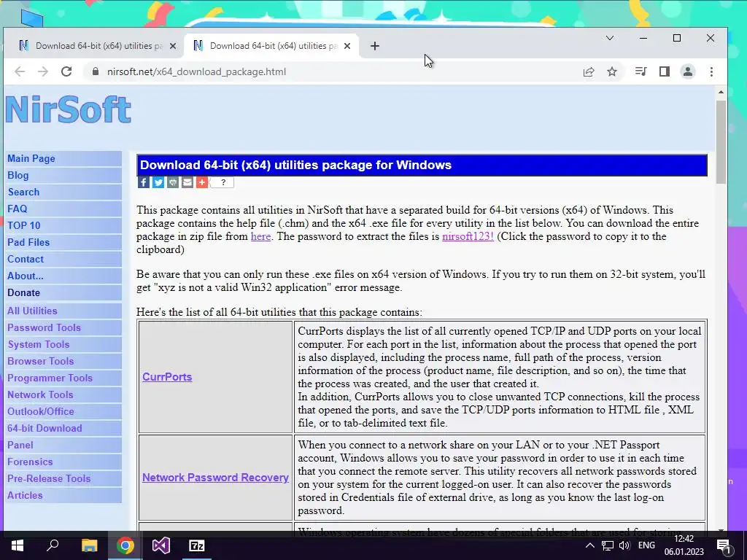The image size is (747, 560).
Task: Open Network Tools category
Action: 40,394
